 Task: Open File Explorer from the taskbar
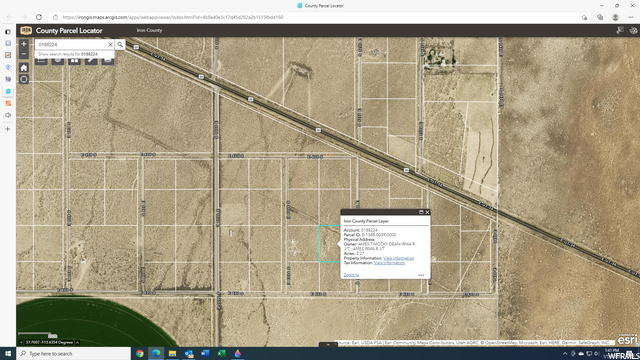tap(172, 353)
